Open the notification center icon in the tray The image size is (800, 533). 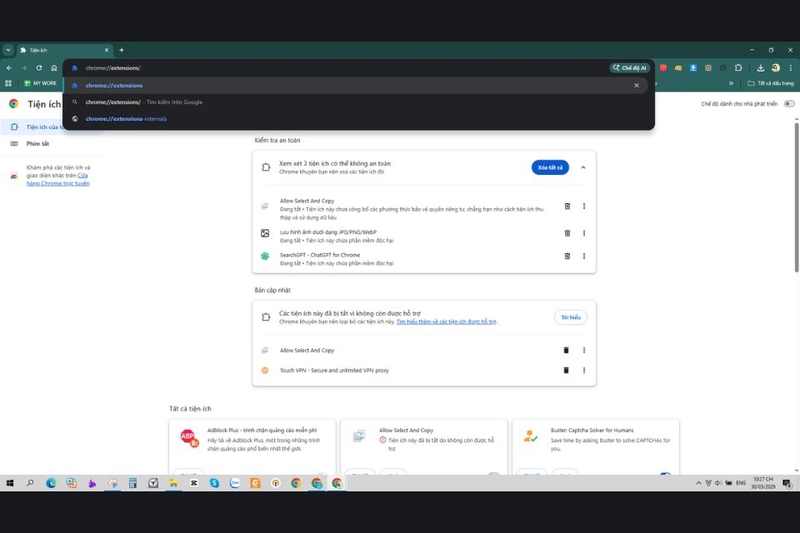[787, 483]
